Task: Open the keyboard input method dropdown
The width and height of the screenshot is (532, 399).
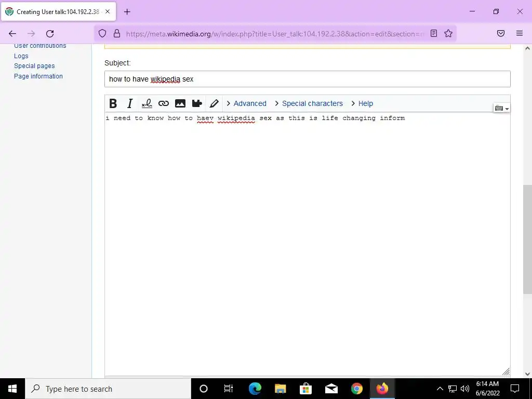Action: [x=501, y=108]
